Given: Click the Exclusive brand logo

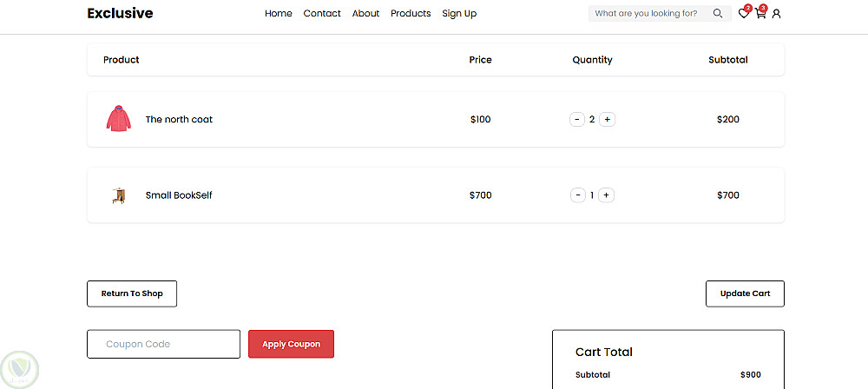Looking at the screenshot, I should point(120,14).
